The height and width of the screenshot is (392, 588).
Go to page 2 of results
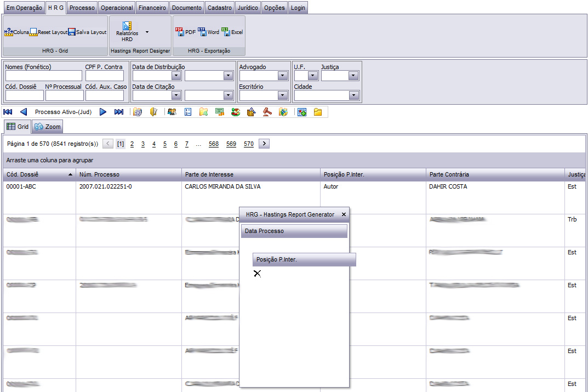click(132, 144)
